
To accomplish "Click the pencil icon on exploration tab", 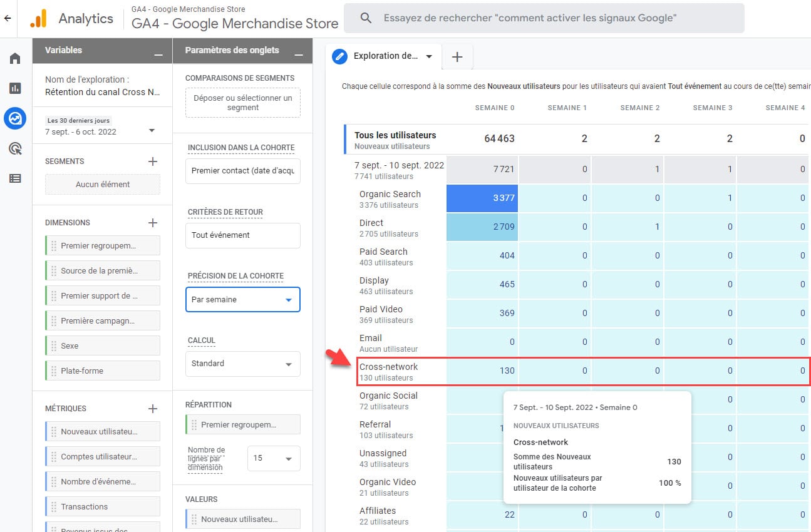I will pos(340,56).
